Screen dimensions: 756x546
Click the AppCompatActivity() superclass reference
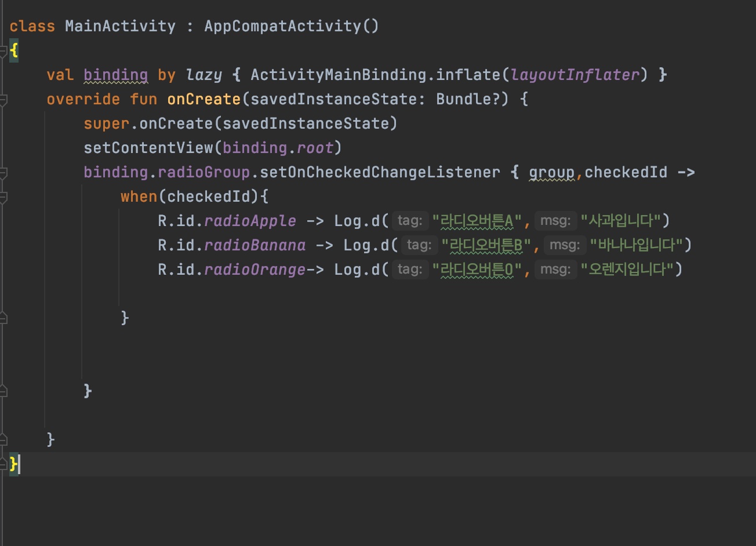pyautogui.click(x=292, y=26)
